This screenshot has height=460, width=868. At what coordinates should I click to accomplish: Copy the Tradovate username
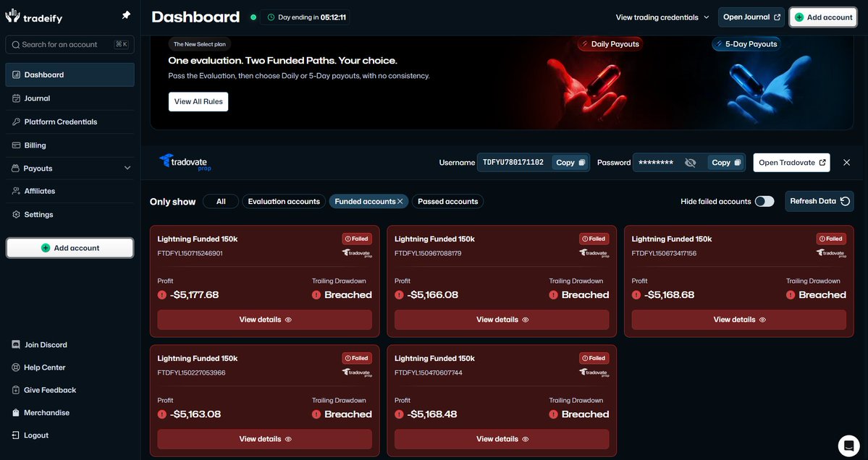point(570,163)
